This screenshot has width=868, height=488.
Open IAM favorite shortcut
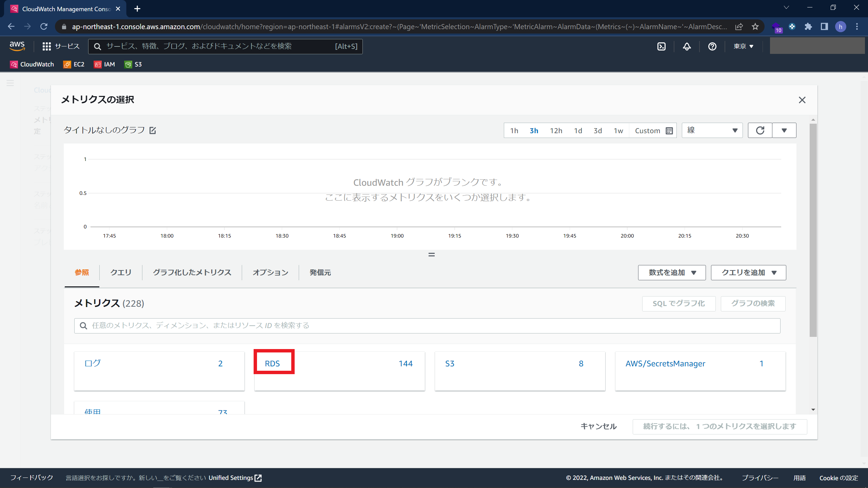tap(104, 64)
